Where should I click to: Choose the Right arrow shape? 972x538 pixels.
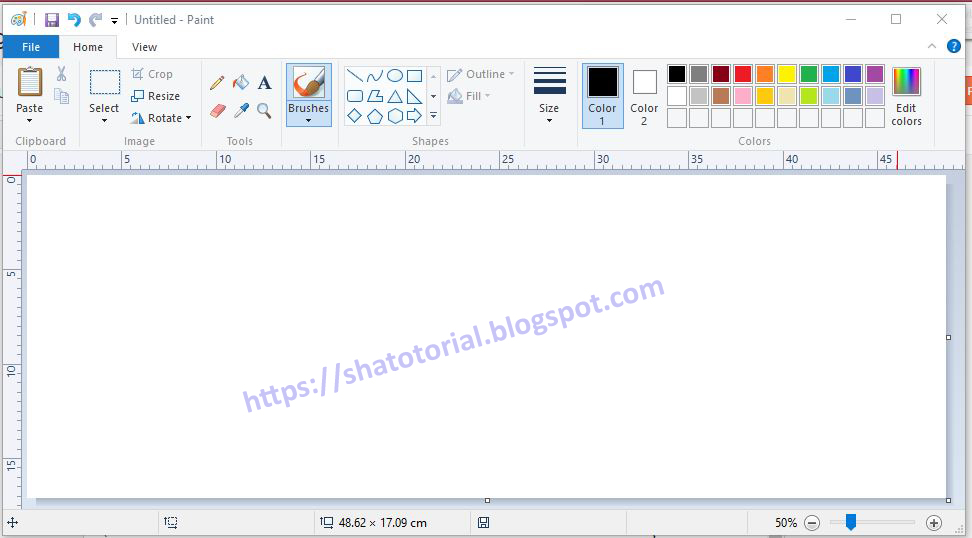(x=415, y=116)
